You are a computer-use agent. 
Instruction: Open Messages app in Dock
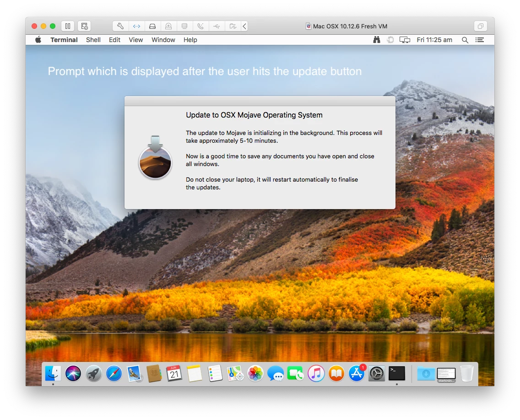pyautogui.click(x=276, y=374)
